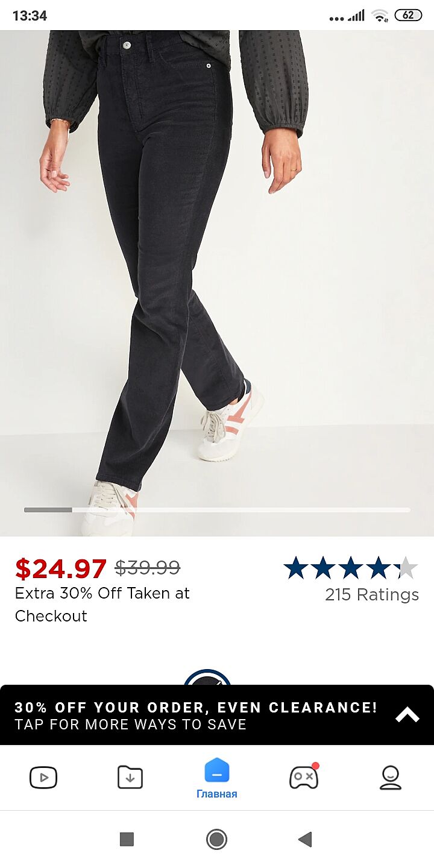Screen dimensions: 434x868
Task: Tap the Extra 30% Off Taken at Checkout text
Action: (x=102, y=605)
